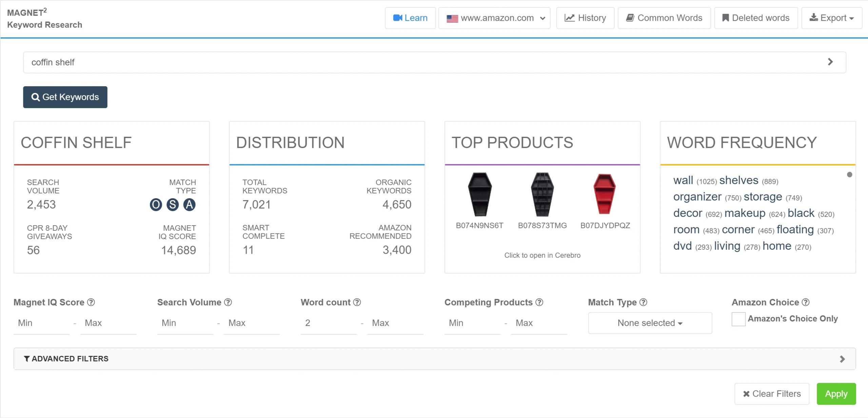
Task: Open the Common Words list
Action: pyautogui.click(x=664, y=18)
